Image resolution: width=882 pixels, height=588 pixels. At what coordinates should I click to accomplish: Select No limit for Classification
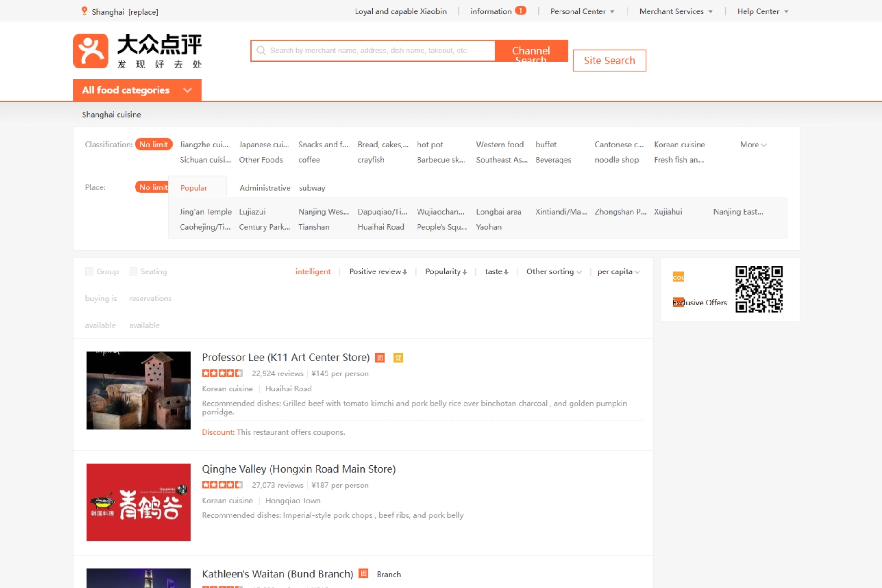pos(153,144)
